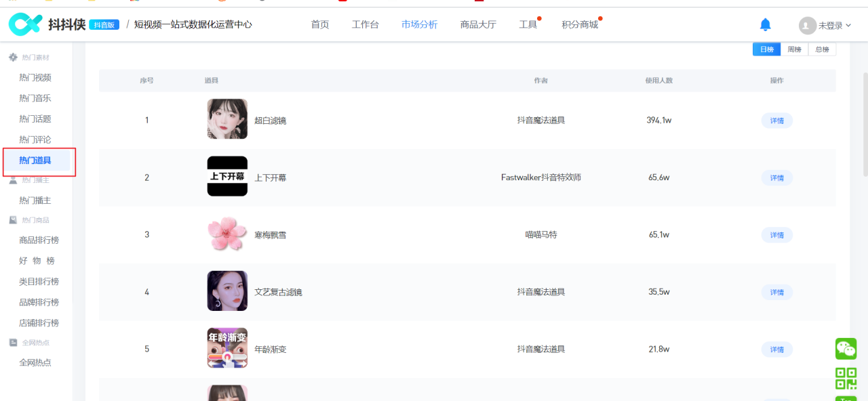Open the 市场分析 navigation menu
Screen dimensions: 868x401
419,24
